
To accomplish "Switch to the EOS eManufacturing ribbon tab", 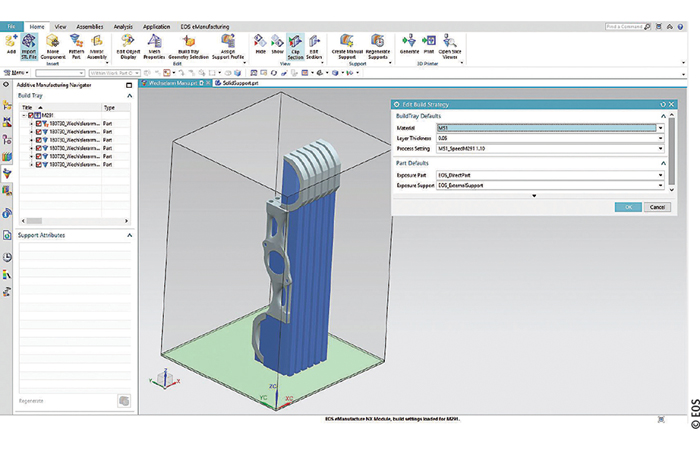I will (x=205, y=27).
